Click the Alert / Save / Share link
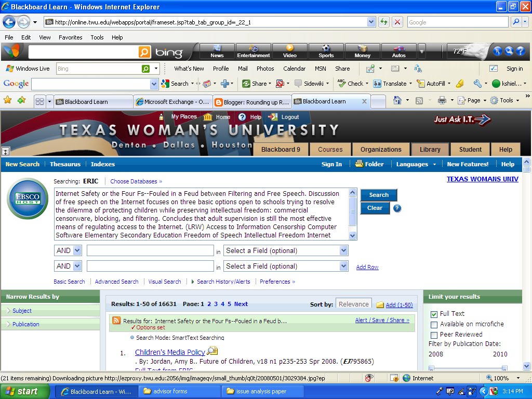The width and height of the screenshot is (532, 399). tap(382, 320)
